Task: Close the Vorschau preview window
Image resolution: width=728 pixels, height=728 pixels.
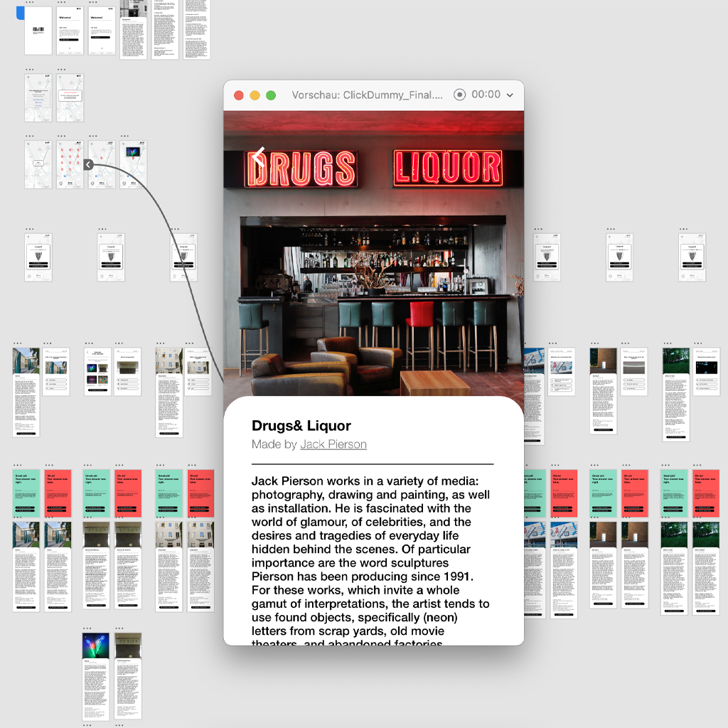Action: coord(239,95)
